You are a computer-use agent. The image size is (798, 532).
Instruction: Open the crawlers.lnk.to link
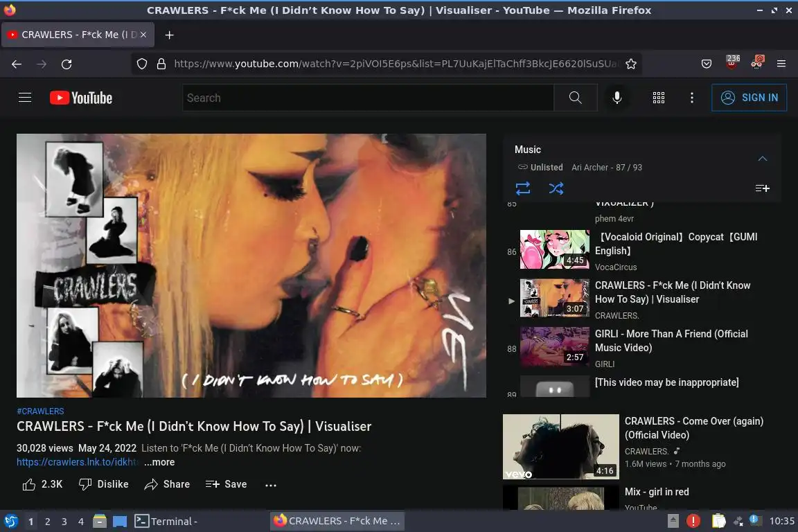78,462
